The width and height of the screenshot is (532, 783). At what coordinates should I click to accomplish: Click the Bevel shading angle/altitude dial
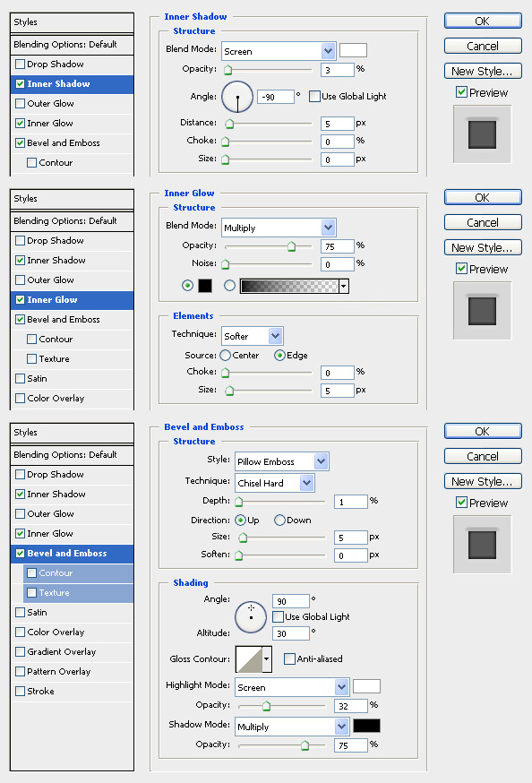(x=251, y=617)
